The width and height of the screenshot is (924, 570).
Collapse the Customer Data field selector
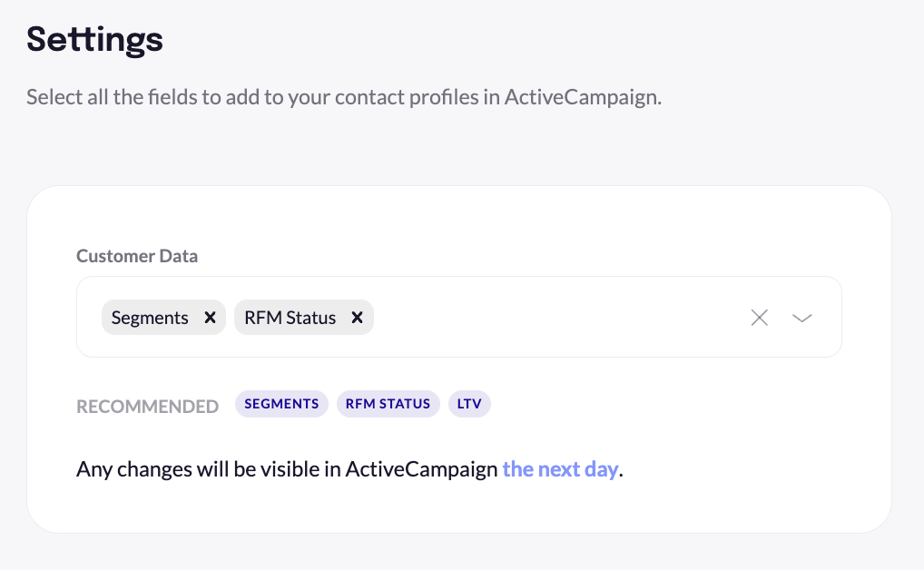point(801,319)
